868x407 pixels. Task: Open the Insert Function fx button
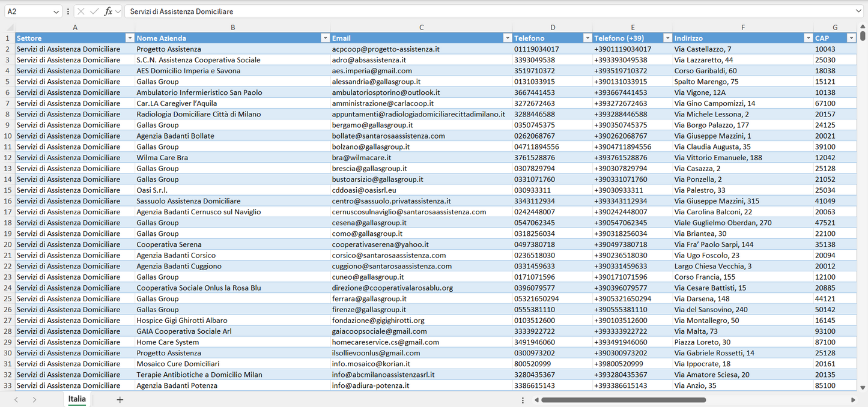[x=108, y=11]
